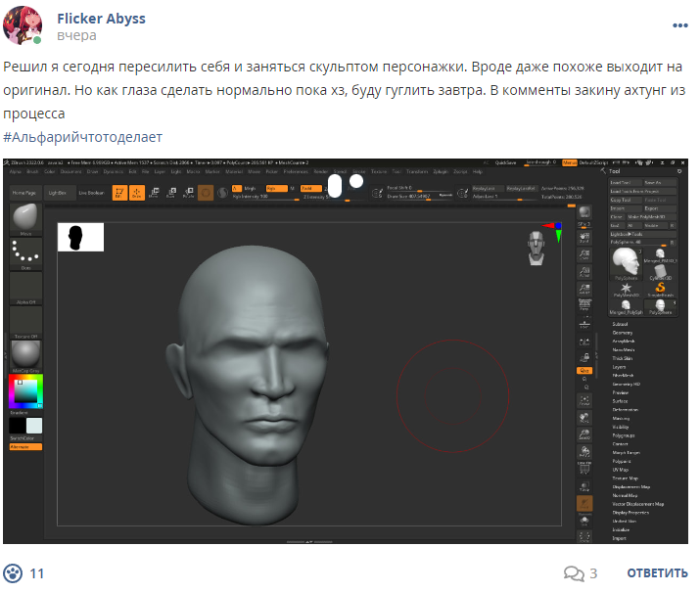This screenshot has width=700, height=593.
Task: Expand the Subtool section in Tool panel
Action: click(x=620, y=324)
